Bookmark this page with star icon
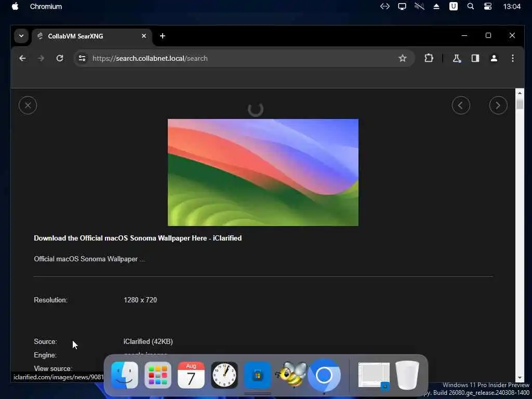 403,58
